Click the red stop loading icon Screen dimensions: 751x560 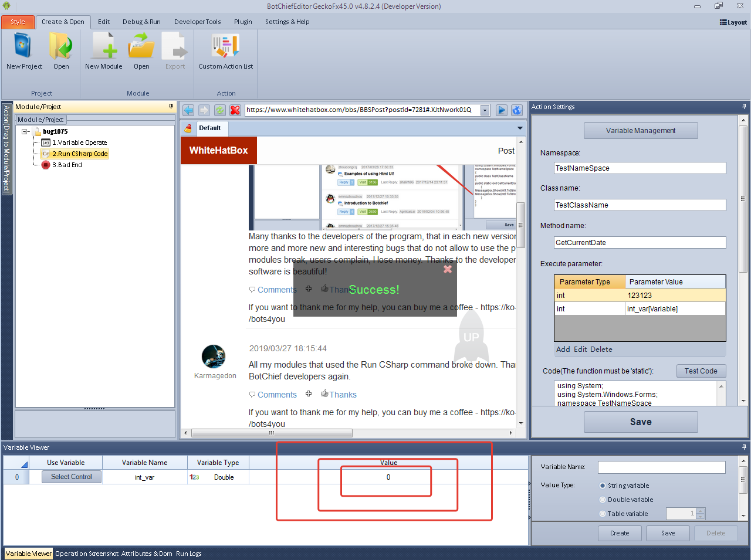[x=235, y=110]
